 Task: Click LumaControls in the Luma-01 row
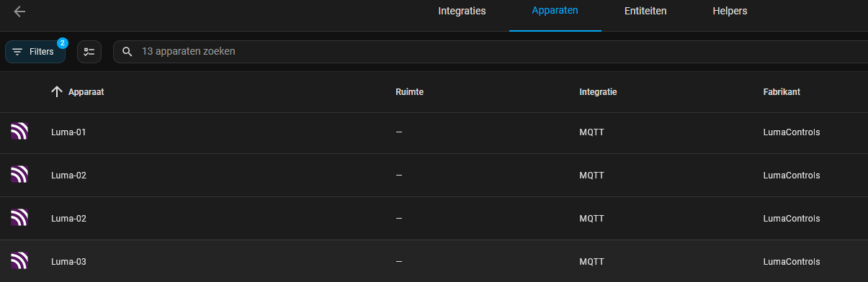tap(792, 132)
